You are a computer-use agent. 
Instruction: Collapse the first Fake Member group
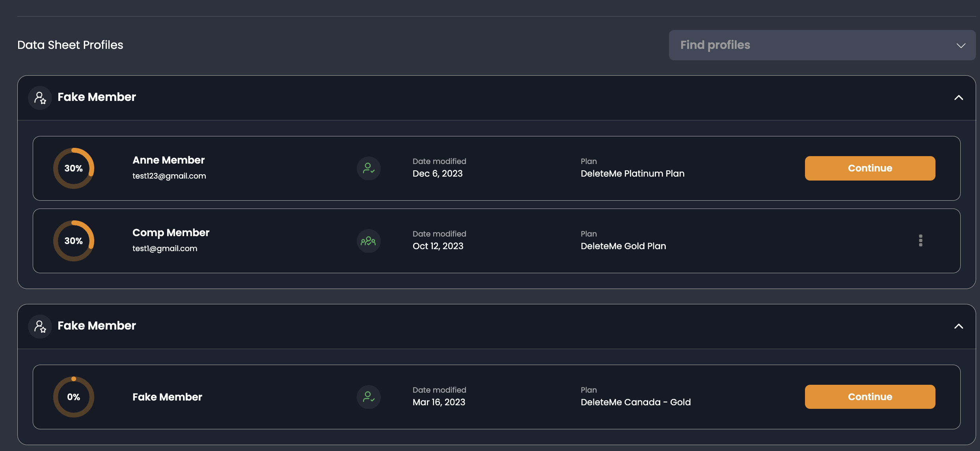[x=958, y=98]
